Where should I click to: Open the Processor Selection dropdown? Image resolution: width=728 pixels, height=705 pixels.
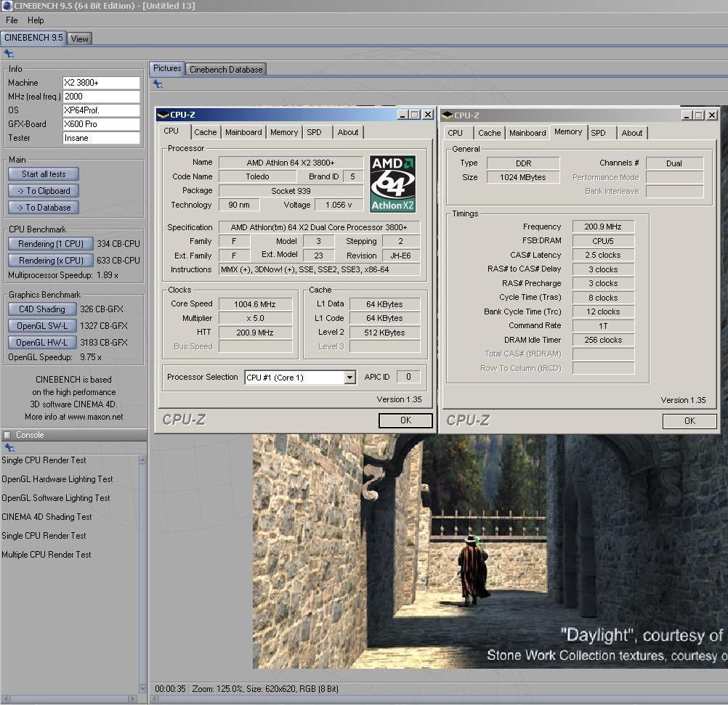coord(350,378)
